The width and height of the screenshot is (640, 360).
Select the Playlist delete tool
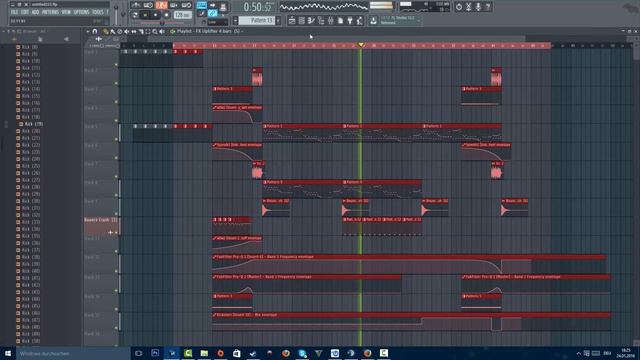(x=120, y=31)
